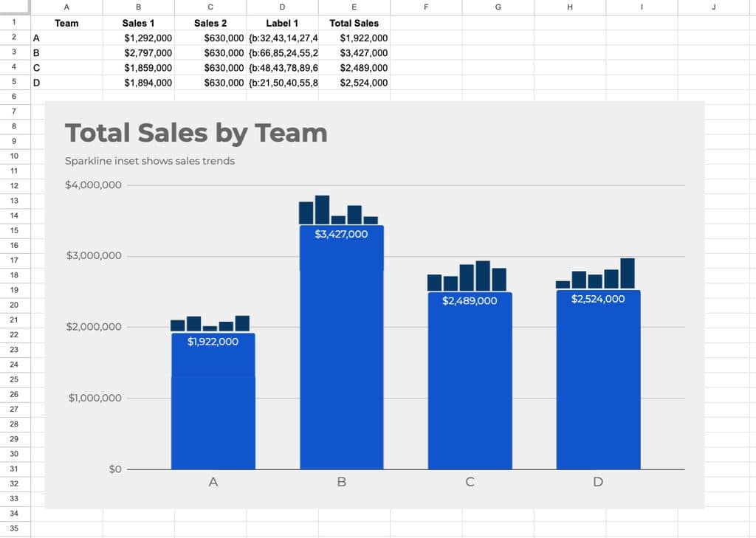Viewport: 756px width, 538px height.
Task: Click the select-all corner box
Action: pos(15,7)
